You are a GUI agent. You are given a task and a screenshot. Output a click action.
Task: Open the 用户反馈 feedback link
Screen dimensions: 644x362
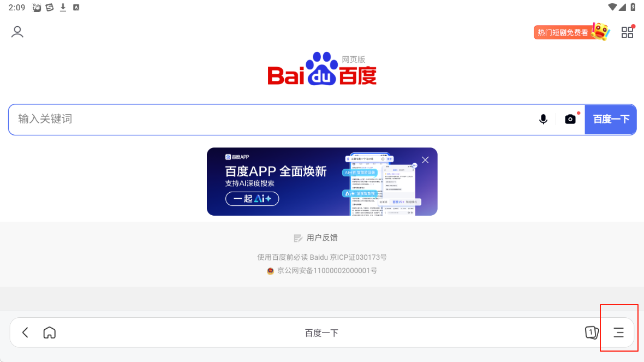[x=321, y=238]
